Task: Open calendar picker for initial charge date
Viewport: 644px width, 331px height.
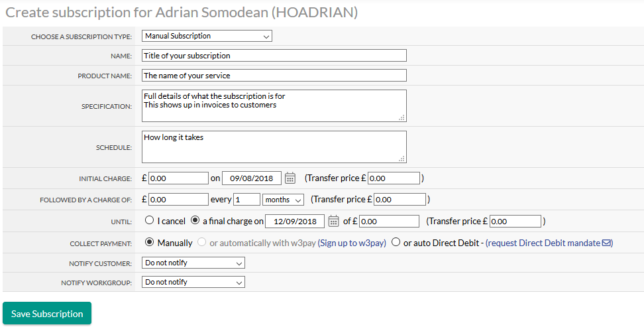Action: [x=290, y=178]
